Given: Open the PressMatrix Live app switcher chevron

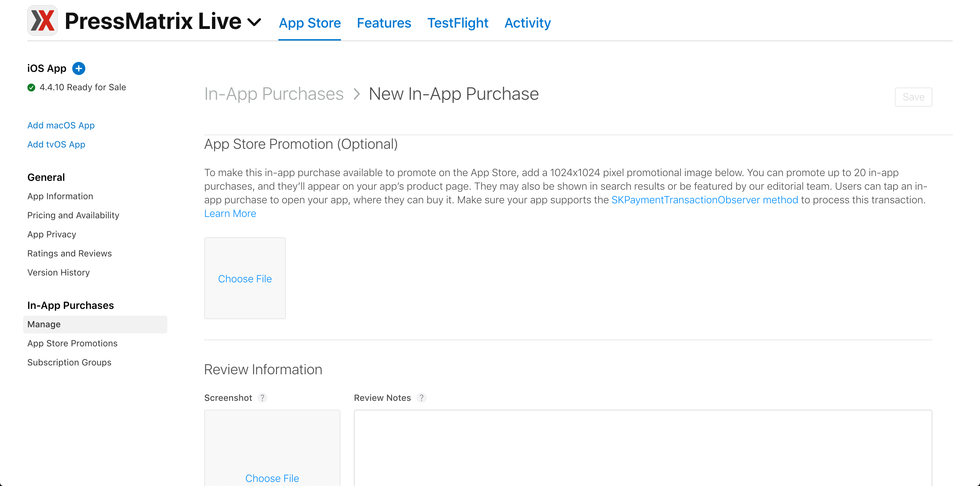Looking at the screenshot, I should tap(254, 22).
